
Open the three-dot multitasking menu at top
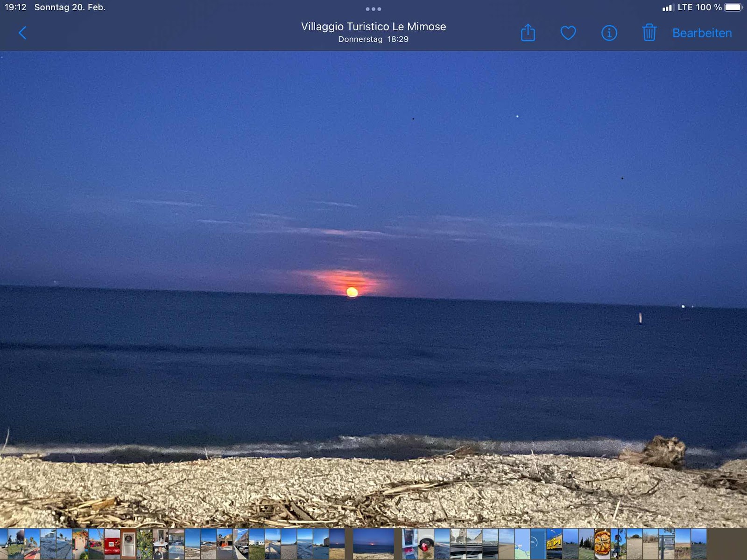pos(373,9)
